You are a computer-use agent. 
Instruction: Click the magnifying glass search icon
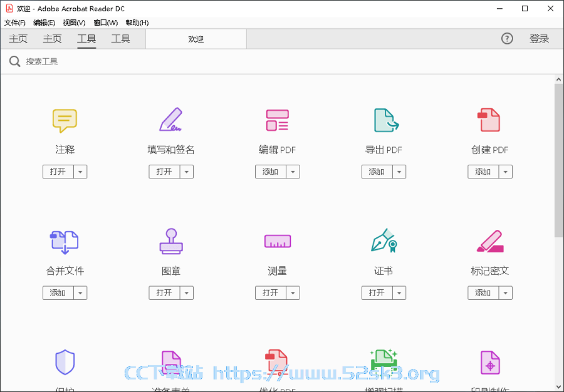tap(15, 61)
